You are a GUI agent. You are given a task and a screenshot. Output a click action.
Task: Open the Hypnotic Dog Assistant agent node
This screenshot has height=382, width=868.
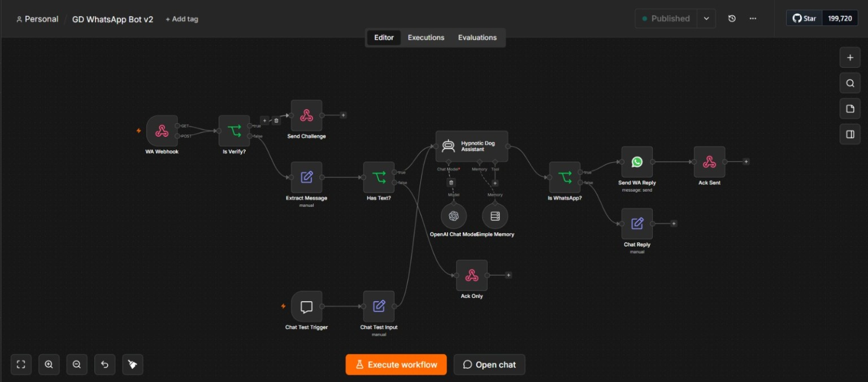[x=471, y=146]
